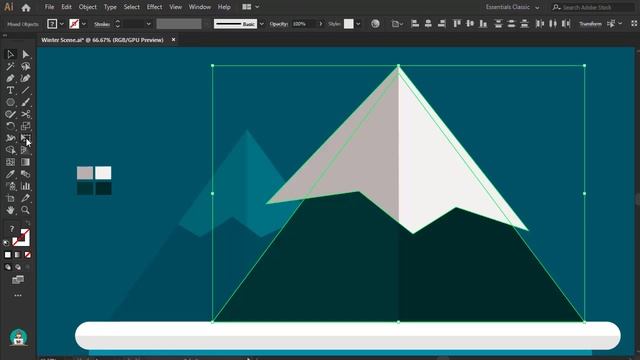Toggle Draw Behind mode
640x360 pixels.
pyautogui.click(x=18, y=267)
